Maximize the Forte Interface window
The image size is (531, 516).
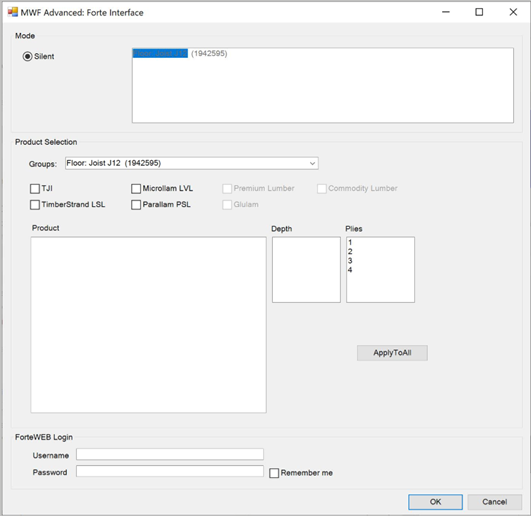[479, 12]
